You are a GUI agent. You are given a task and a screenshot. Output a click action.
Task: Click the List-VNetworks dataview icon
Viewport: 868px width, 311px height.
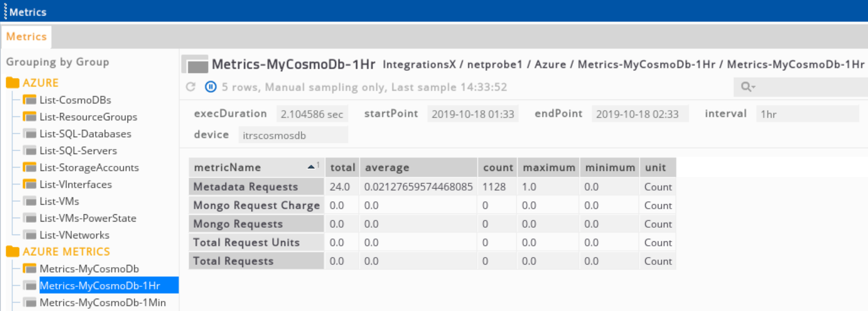click(x=30, y=235)
